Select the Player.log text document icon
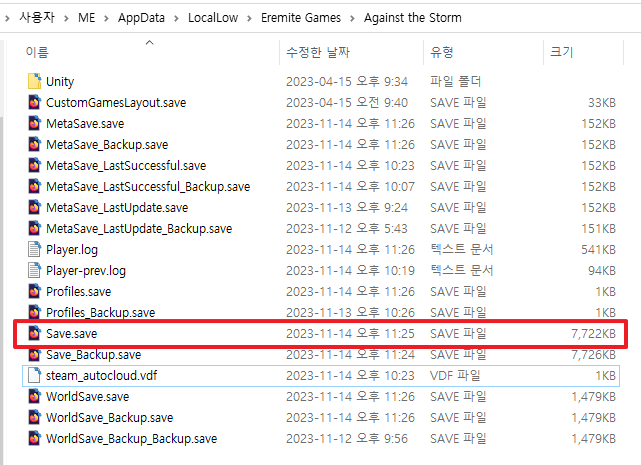The width and height of the screenshot is (641, 465). (x=34, y=249)
